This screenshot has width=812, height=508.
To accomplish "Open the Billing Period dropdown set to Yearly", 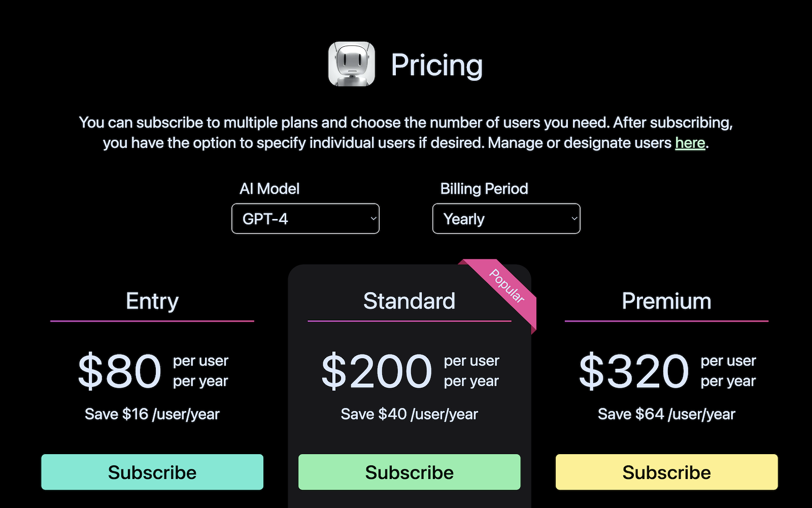I will click(x=506, y=219).
